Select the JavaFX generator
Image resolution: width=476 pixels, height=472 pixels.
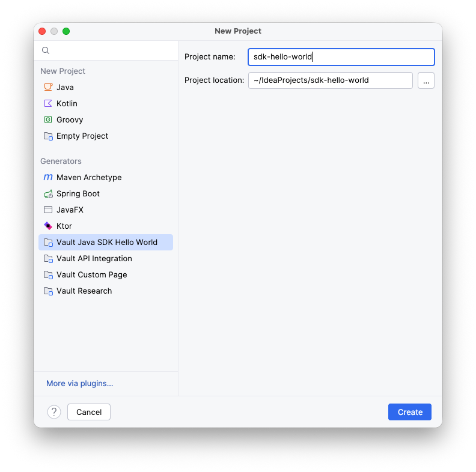tap(106, 210)
